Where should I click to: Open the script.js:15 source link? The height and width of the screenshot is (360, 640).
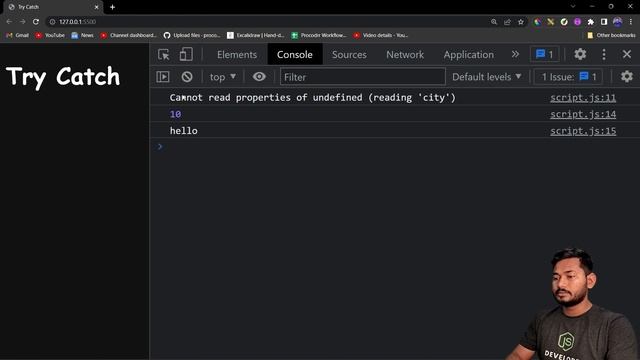[583, 131]
